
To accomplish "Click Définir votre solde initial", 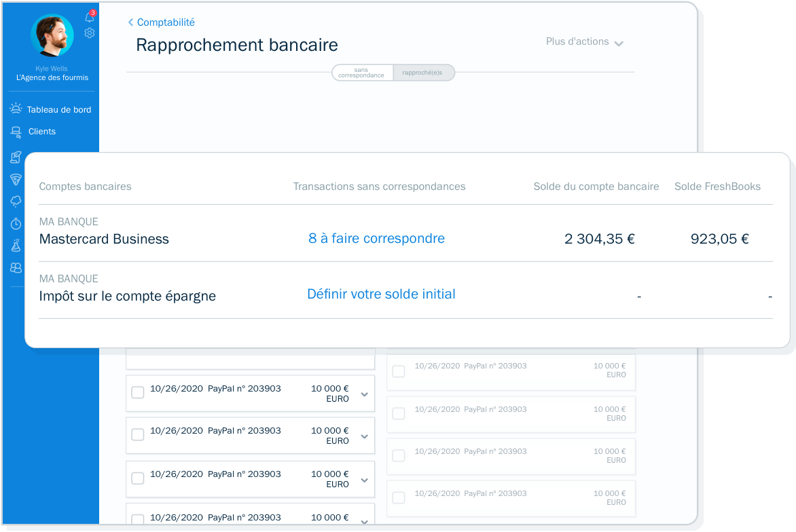I will click(x=381, y=294).
